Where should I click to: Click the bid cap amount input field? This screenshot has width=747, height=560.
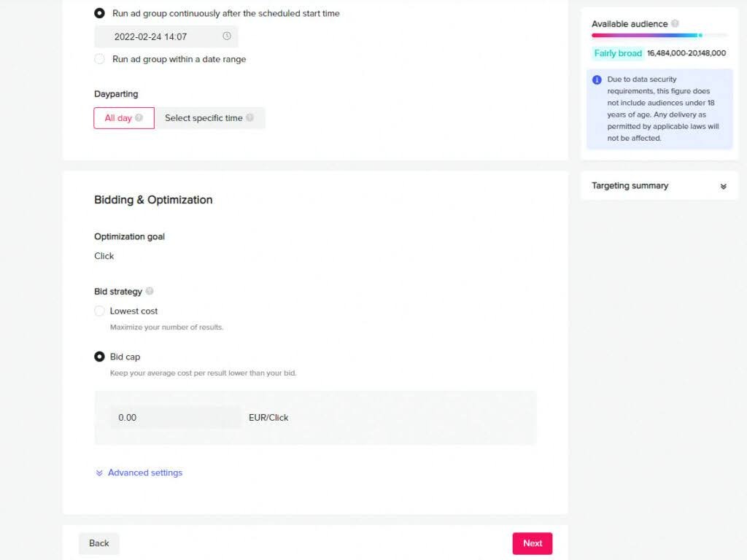tap(175, 417)
